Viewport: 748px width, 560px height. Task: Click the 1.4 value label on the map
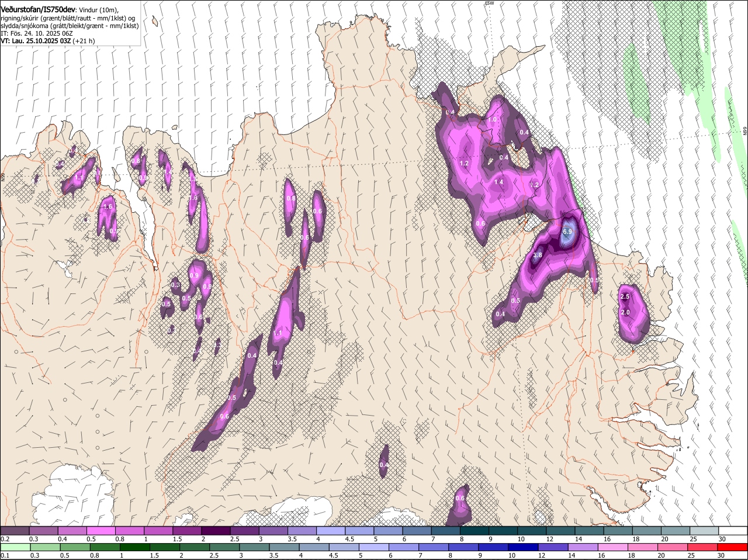point(498,182)
